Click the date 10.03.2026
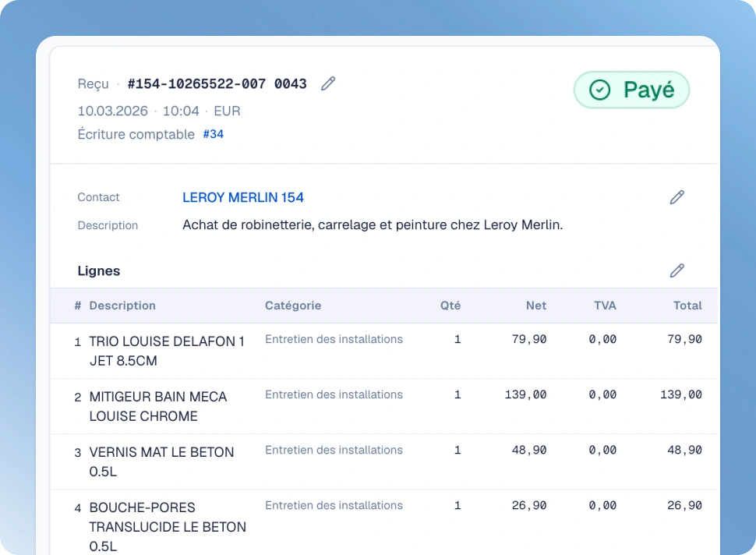Screen dimensions: 756x555 point(113,111)
